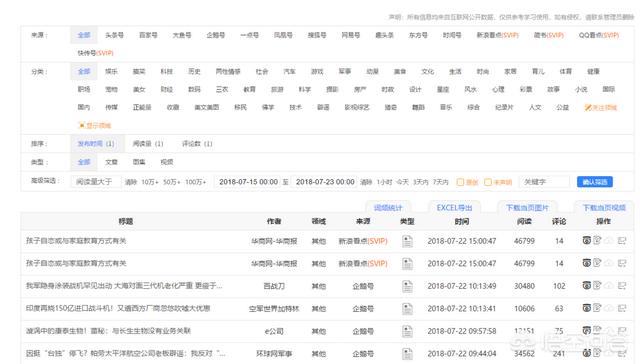Pick the 50万+ read count preset

[172, 182]
